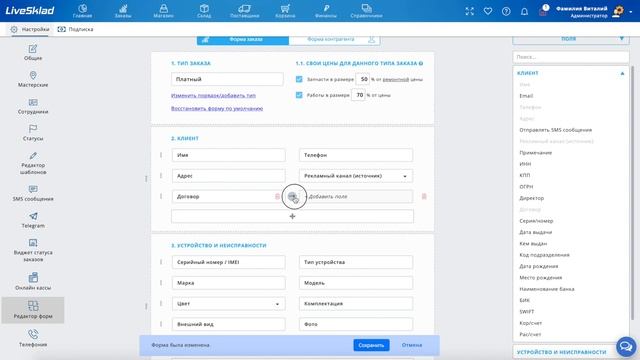Open Редактор шаблонов in sidebar
Viewport: 640px width, 360px height.
coord(33,163)
